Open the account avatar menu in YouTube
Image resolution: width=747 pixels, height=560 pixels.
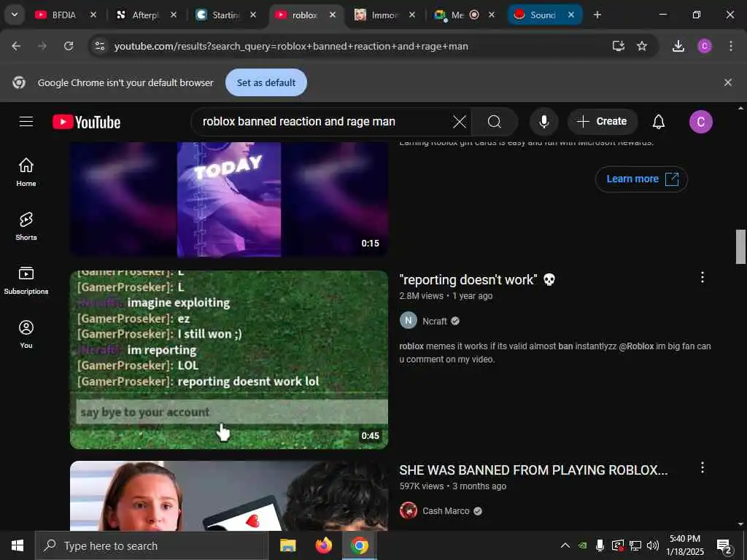click(701, 122)
